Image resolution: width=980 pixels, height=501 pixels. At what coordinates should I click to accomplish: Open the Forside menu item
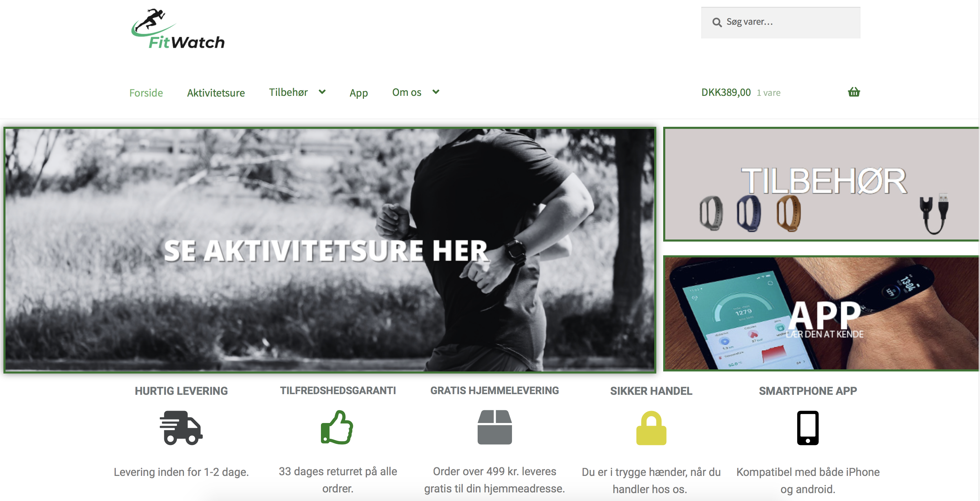coord(146,93)
